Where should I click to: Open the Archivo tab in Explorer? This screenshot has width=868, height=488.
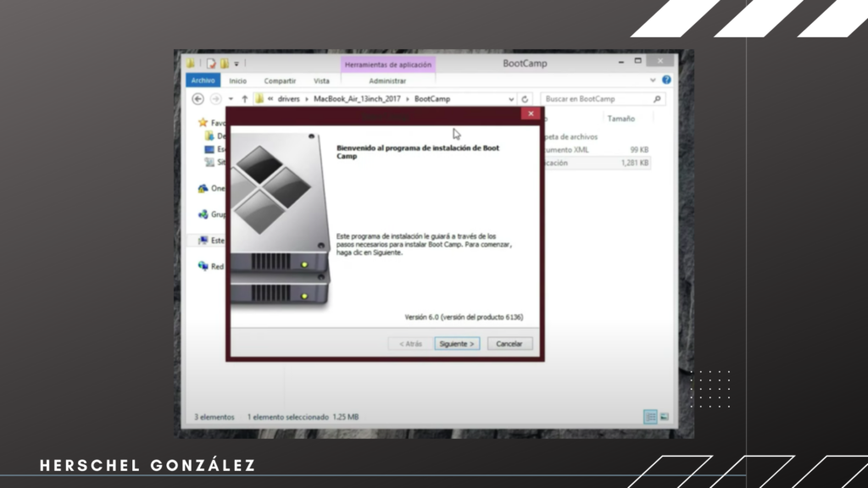coord(203,80)
